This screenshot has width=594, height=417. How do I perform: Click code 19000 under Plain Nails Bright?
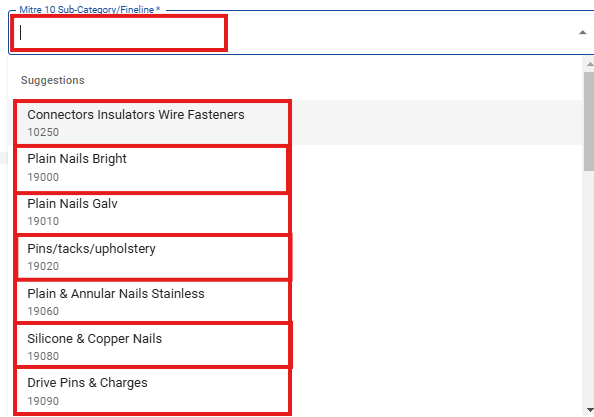pyautogui.click(x=43, y=177)
